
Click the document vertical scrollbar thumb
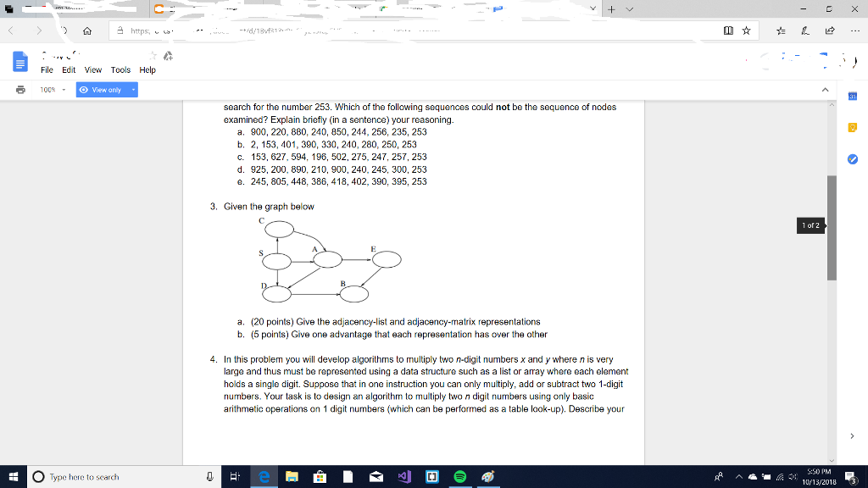pyautogui.click(x=832, y=228)
